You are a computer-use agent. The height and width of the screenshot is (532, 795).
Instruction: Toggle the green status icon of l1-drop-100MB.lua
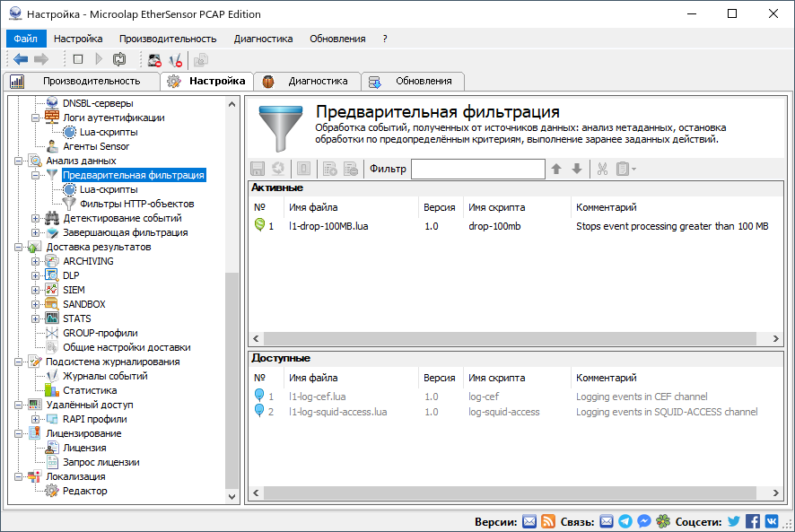pyautogui.click(x=262, y=226)
